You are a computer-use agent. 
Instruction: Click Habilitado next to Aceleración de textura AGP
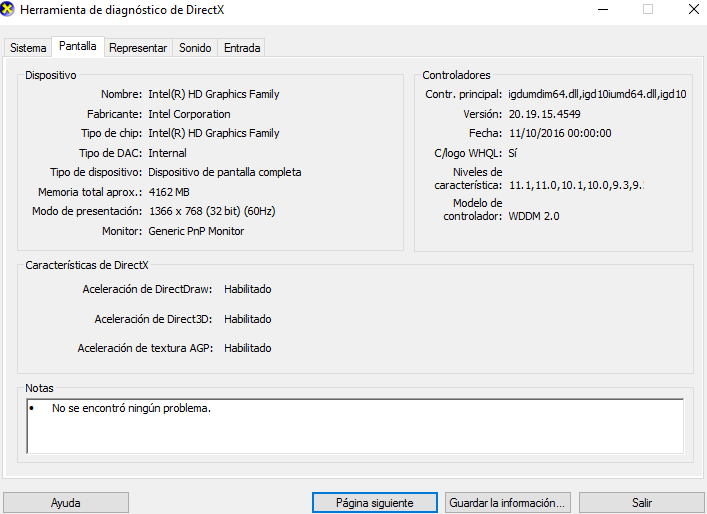point(248,348)
